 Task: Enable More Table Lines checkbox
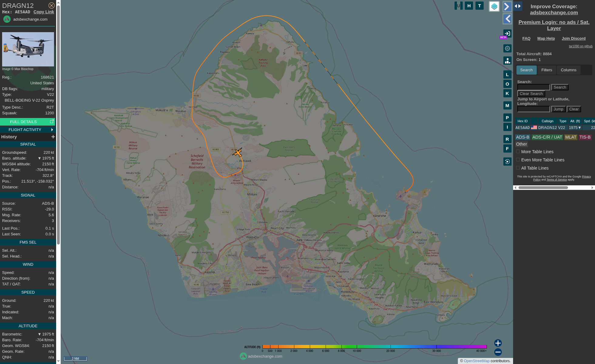(x=518, y=151)
